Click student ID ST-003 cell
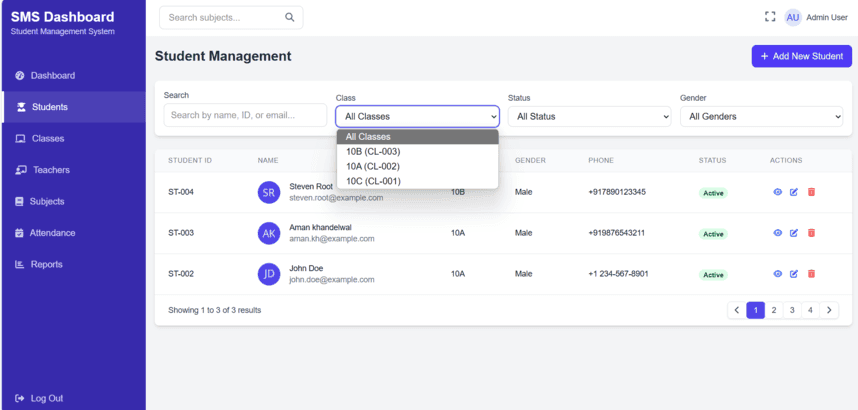Image resolution: width=858 pixels, height=410 pixels. [x=181, y=233]
